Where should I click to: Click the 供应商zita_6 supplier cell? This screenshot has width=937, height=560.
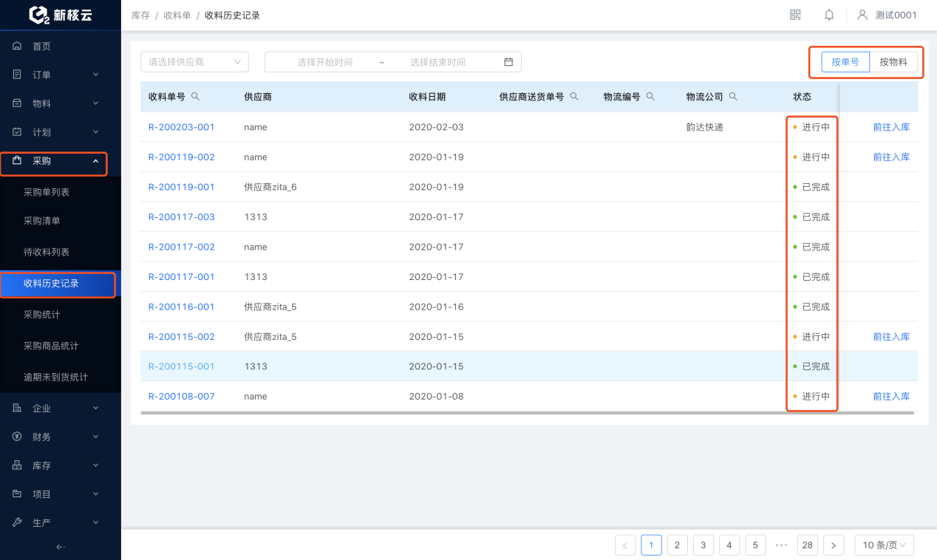tap(270, 187)
